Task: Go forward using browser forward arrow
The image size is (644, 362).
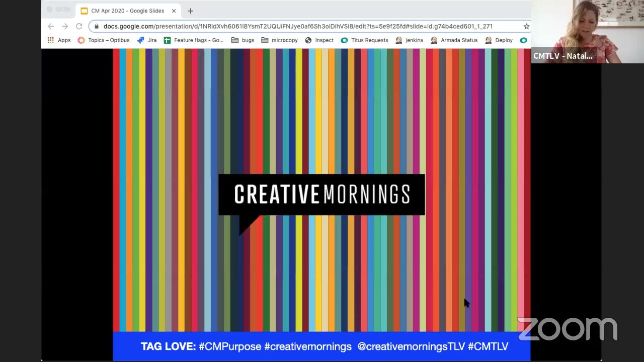Action: point(65,26)
